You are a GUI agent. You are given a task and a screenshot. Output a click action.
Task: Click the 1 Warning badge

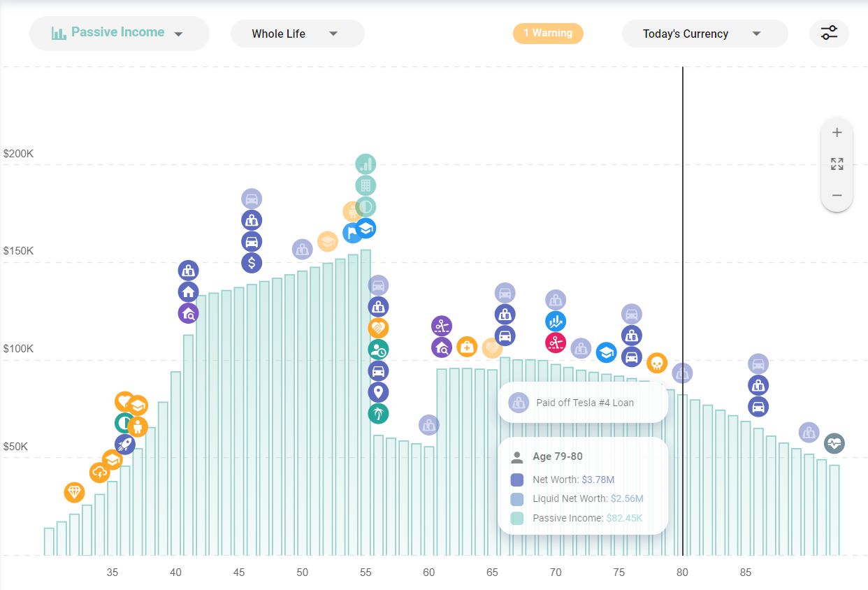[548, 33]
